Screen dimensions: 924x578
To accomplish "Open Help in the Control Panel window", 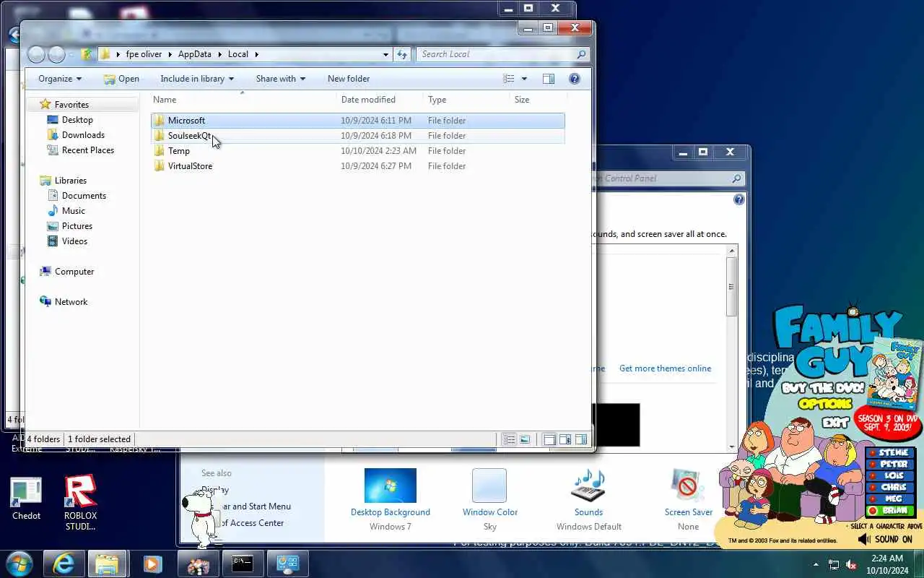I will [x=739, y=199].
